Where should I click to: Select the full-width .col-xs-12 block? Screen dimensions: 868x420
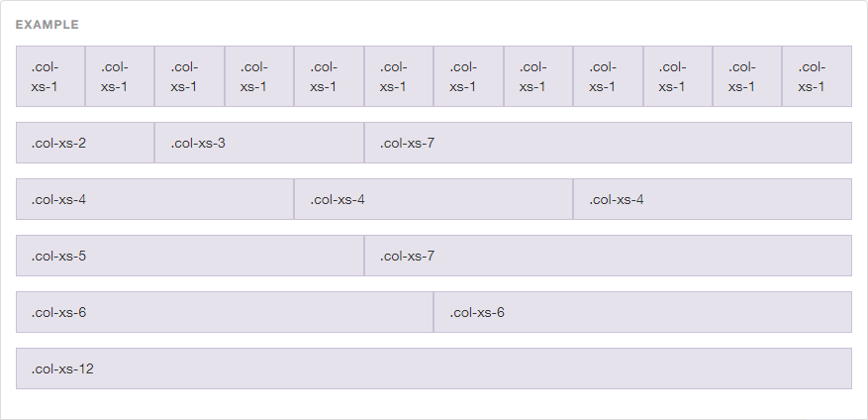(434, 369)
